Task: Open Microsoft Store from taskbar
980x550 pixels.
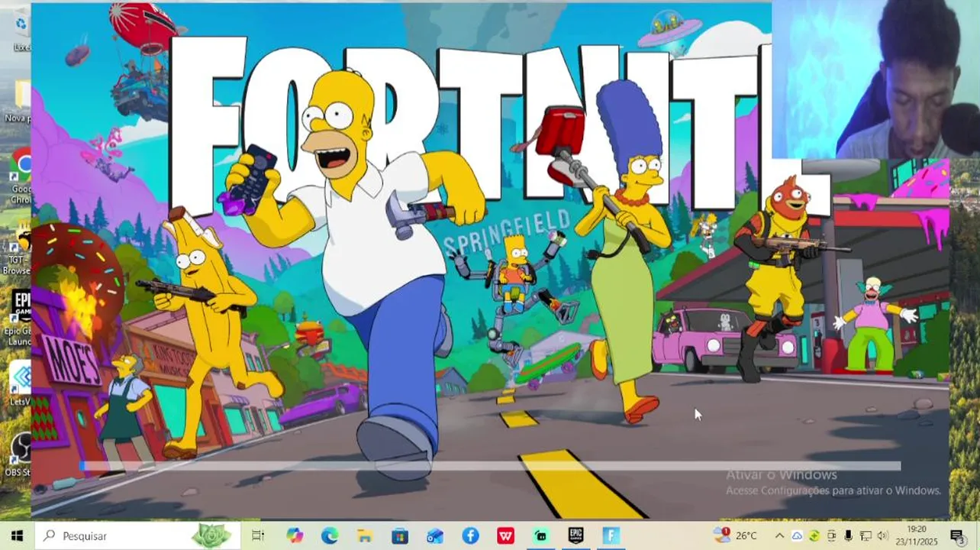Action: point(400,535)
